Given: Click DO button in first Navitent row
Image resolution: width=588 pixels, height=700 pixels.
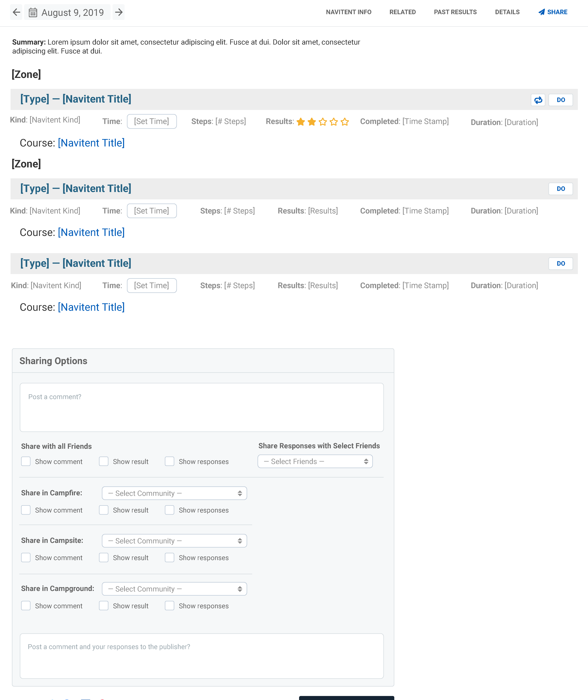Looking at the screenshot, I should coord(561,100).
